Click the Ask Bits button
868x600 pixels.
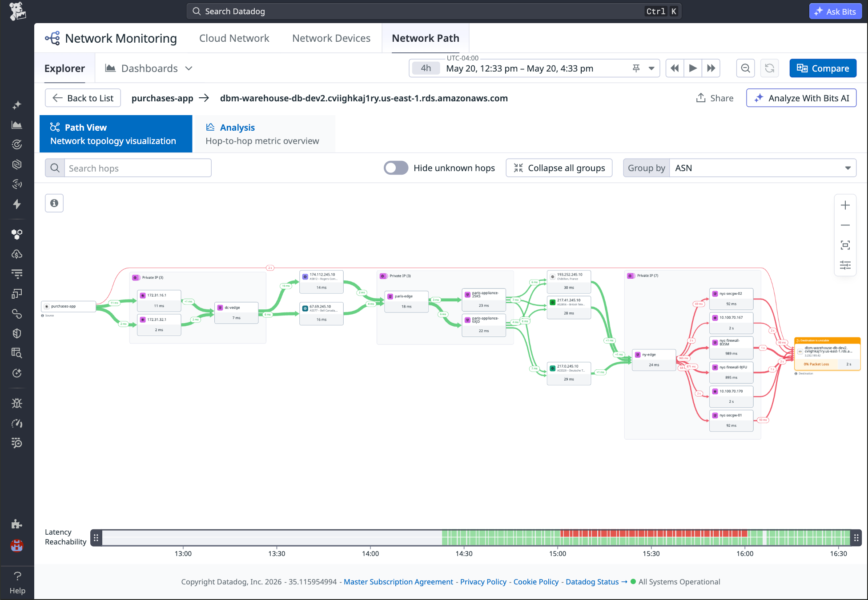pos(835,12)
